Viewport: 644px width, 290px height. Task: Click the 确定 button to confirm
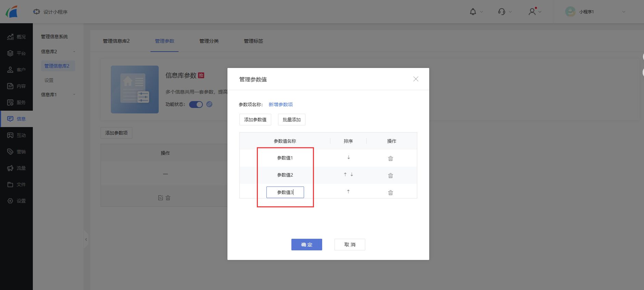[x=306, y=245]
